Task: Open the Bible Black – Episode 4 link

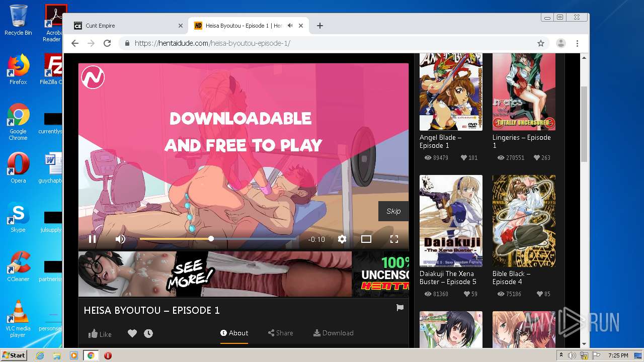Action: pos(511,278)
